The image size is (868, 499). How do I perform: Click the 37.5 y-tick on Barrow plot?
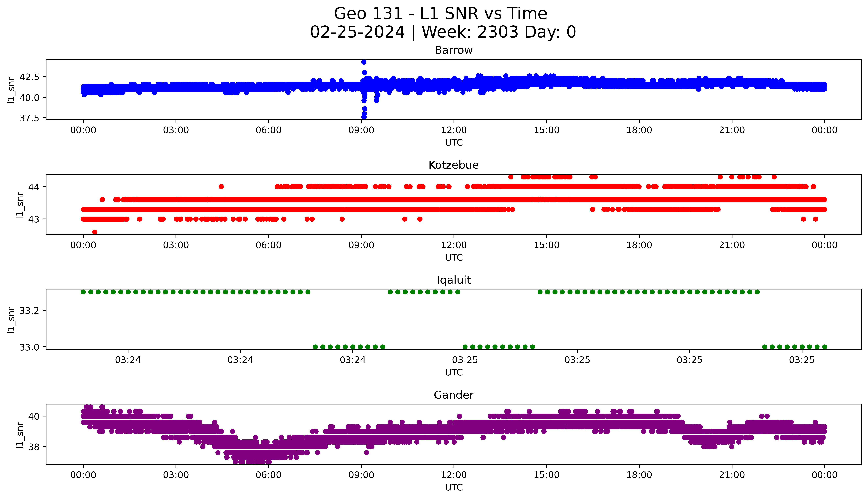coord(29,118)
